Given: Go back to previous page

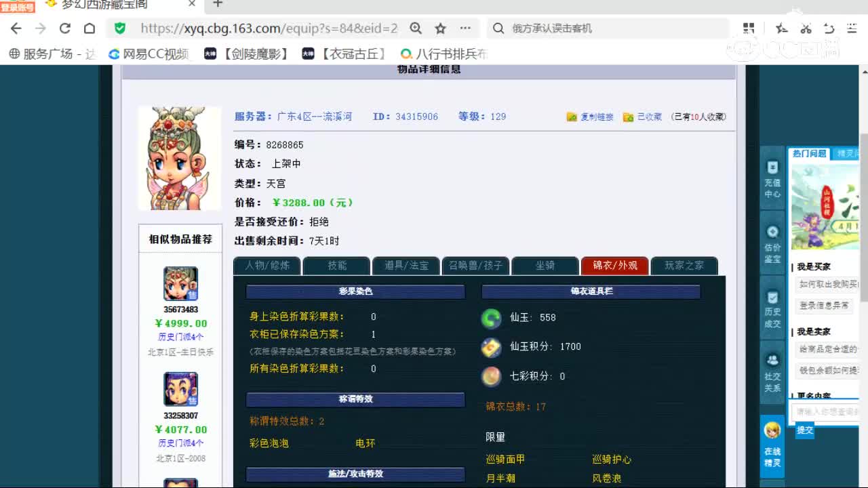Looking at the screenshot, I should [16, 28].
